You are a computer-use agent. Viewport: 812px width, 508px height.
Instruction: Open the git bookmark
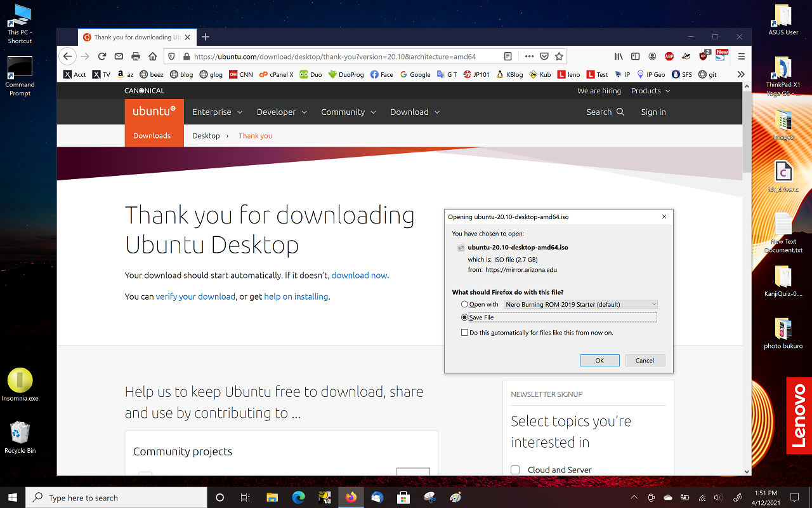point(707,74)
